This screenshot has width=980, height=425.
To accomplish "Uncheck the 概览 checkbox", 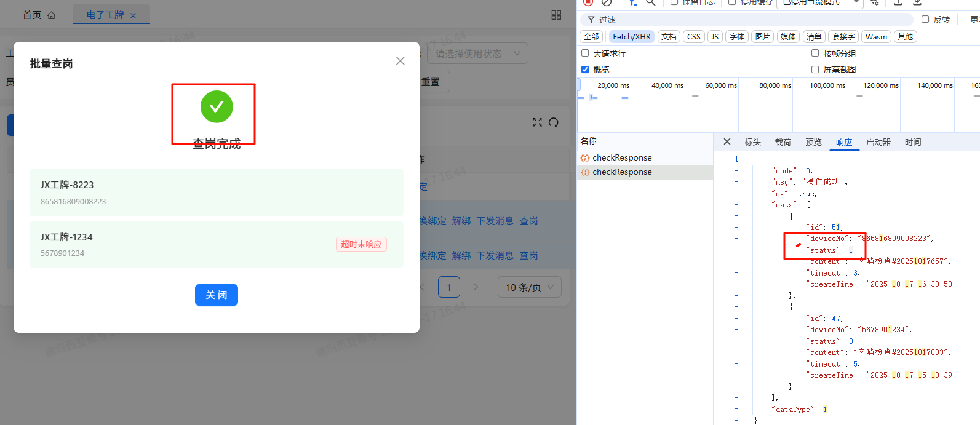I will tap(585, 70).
